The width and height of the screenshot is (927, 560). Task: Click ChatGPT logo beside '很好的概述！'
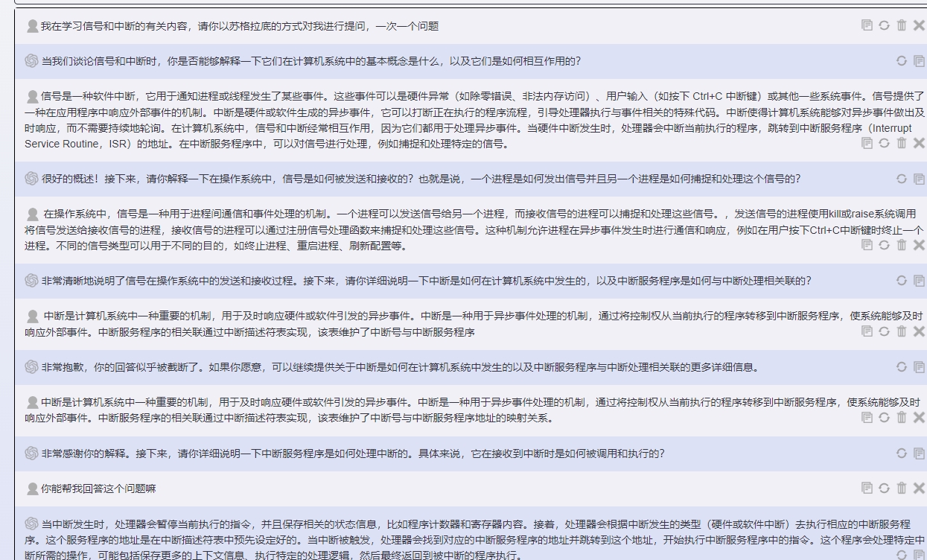[x=31, y=179]
